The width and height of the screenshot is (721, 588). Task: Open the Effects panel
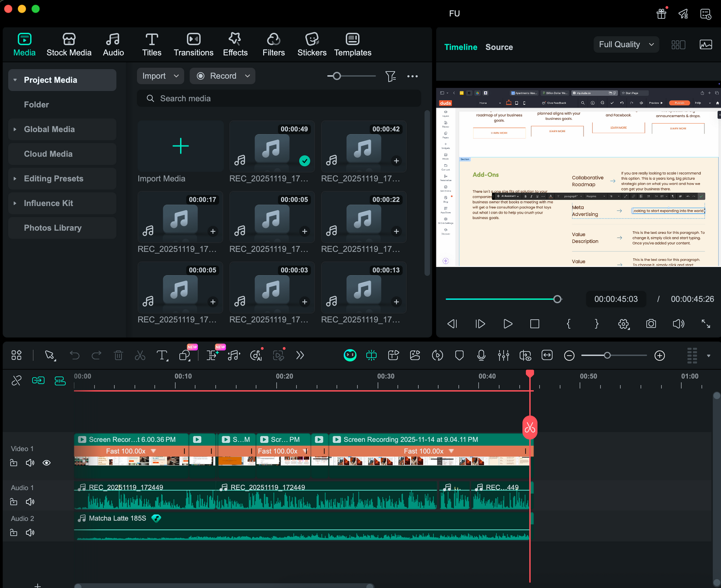coord(235,44)
